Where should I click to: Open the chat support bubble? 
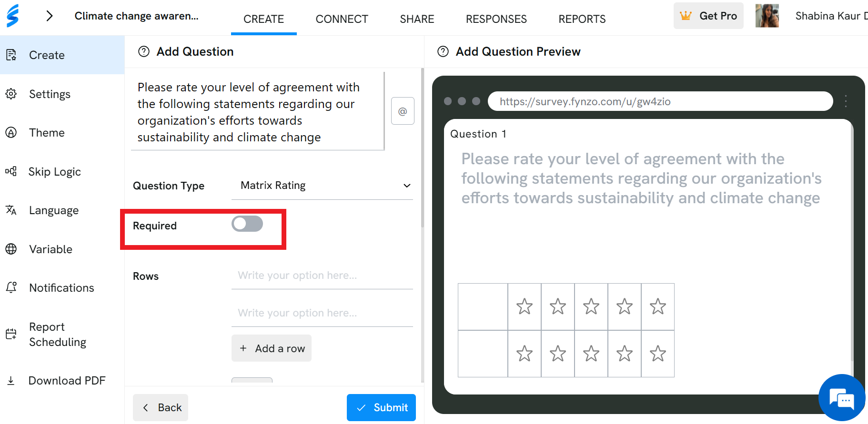[x=842, y=398]
